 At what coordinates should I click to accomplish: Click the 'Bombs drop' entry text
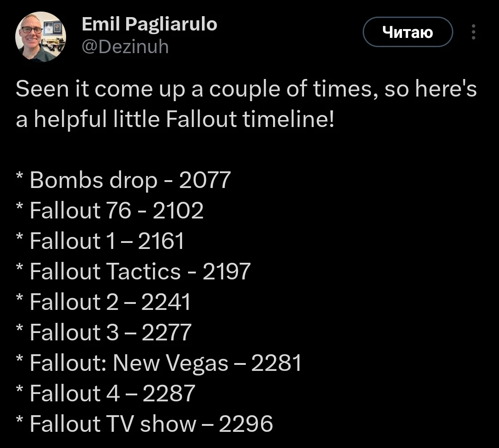pyautogui.click(x=93, y=181)
